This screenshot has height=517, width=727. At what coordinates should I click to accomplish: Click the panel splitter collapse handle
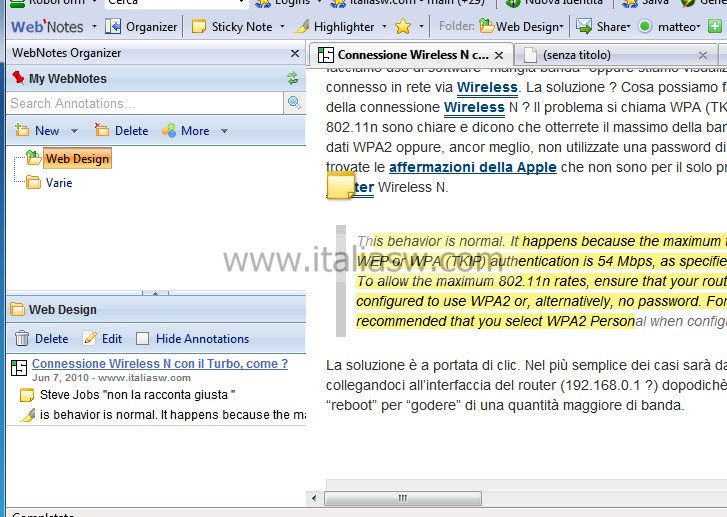coord(155,293)
